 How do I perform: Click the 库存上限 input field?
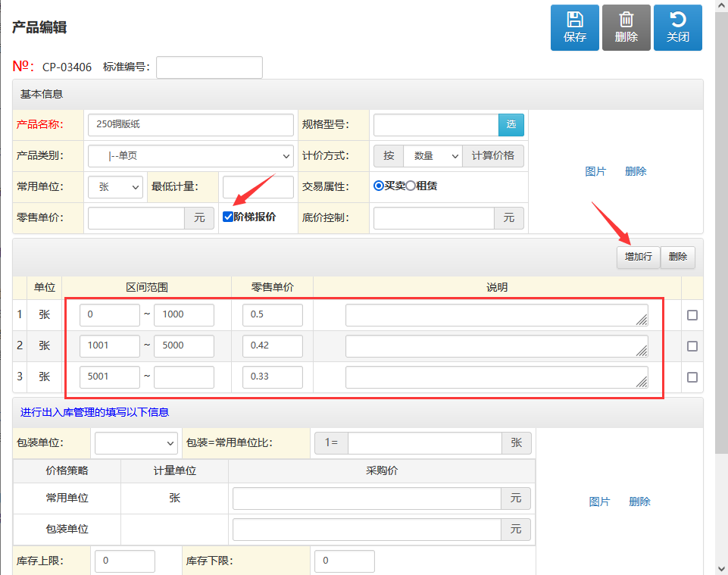125,561
